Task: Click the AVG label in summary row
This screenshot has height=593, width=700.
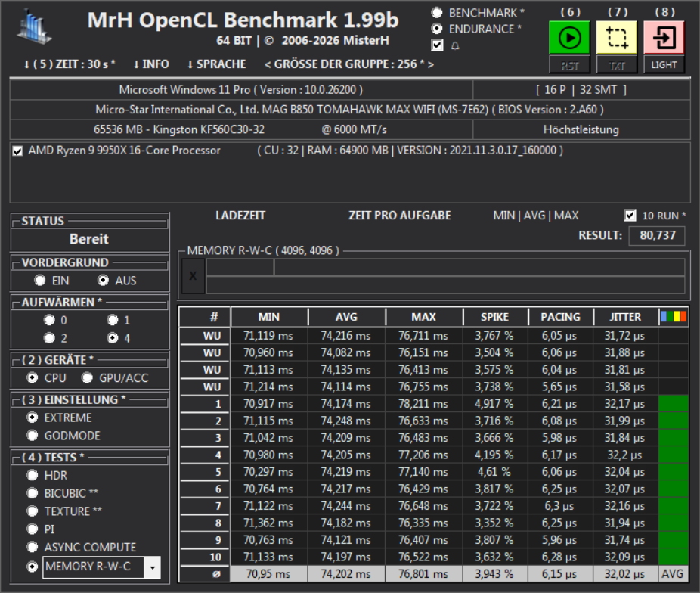Action: [x=673, y=574]
